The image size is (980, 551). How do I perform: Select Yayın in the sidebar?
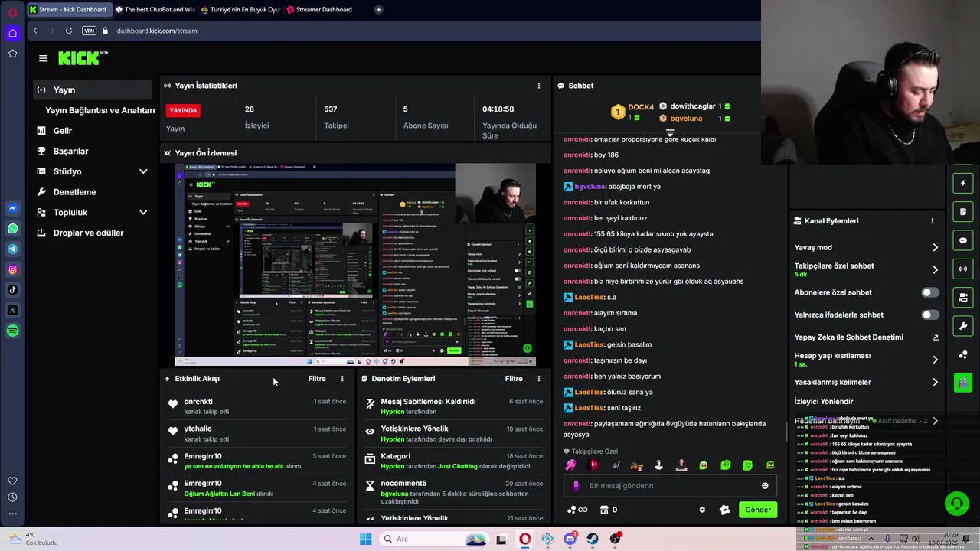(x=93, y=90)
